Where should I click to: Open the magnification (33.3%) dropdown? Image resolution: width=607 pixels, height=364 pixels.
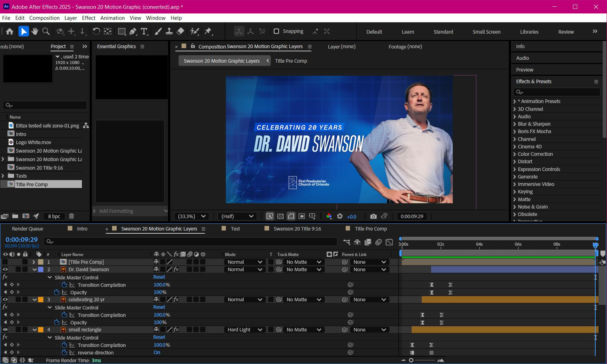coord(191,216)
